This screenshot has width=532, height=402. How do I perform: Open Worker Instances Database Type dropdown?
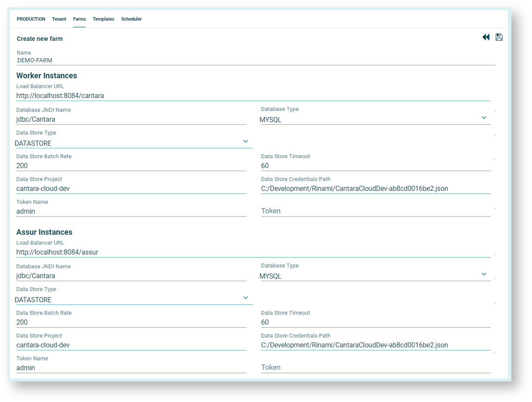(484, 118)
